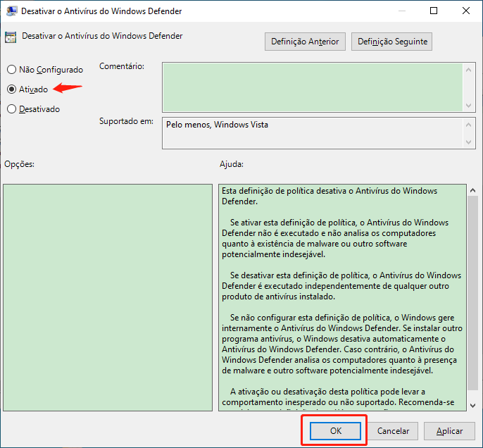
Task: Select the Não Configurado radio button
Action: click(x=44, y=70)
